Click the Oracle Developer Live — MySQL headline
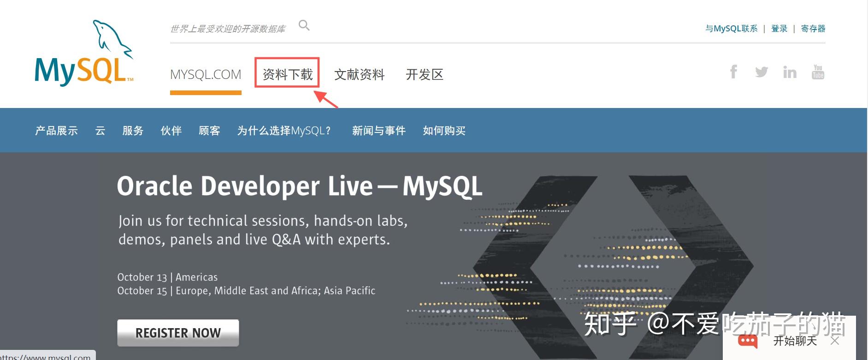Viewport: 868px width, 360px height. [x=300, y=186]
